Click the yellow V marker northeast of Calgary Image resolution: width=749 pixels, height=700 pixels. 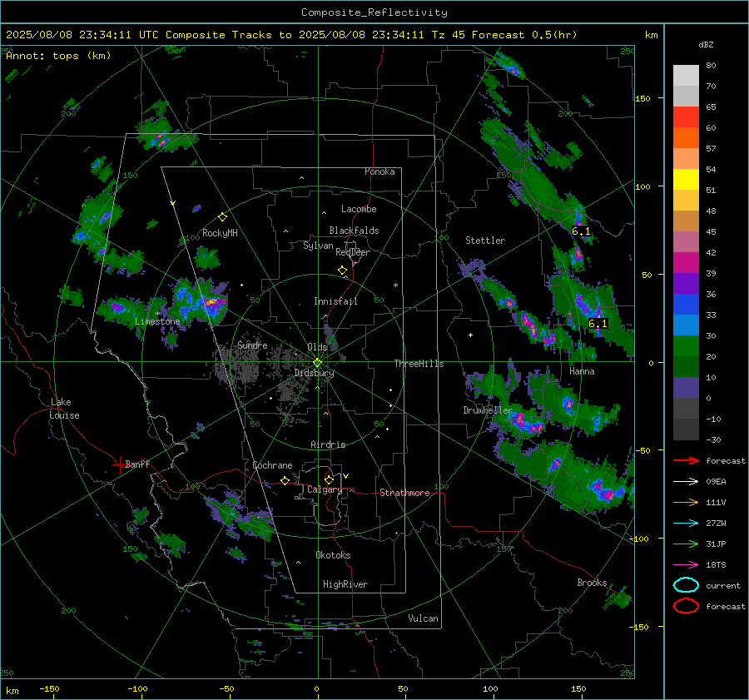(345, 476)
